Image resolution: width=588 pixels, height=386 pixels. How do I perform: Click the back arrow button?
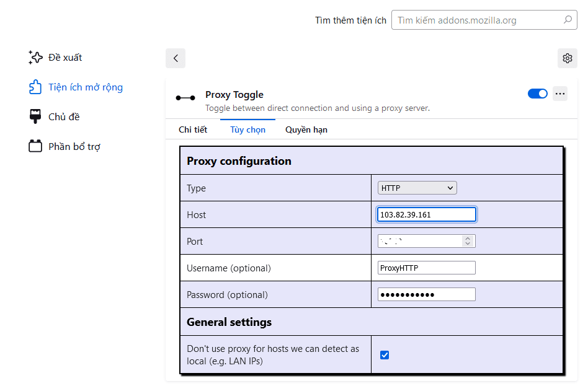tap(176, 58)
